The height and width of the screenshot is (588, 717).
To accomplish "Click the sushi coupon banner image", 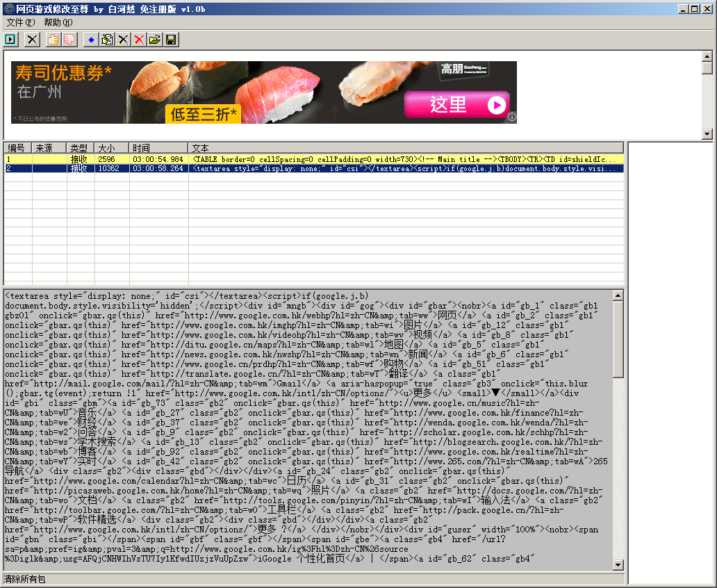I will (x=264, y=92).
